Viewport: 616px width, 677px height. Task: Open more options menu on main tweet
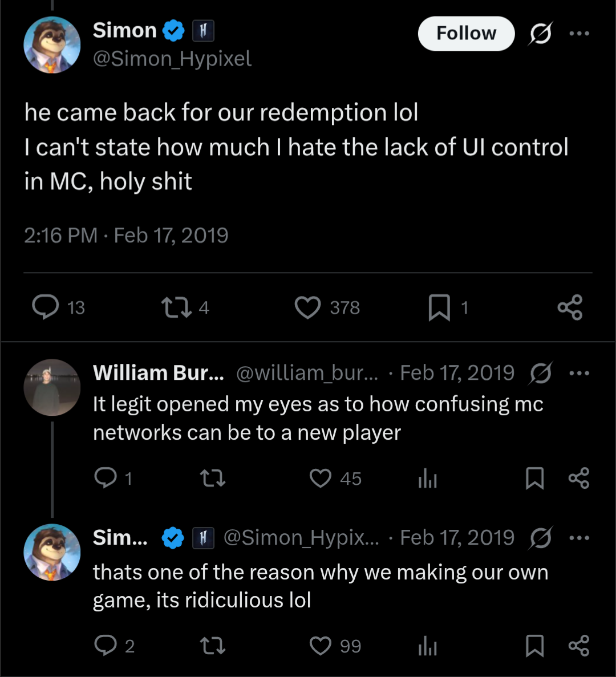[x=579, y=34]
